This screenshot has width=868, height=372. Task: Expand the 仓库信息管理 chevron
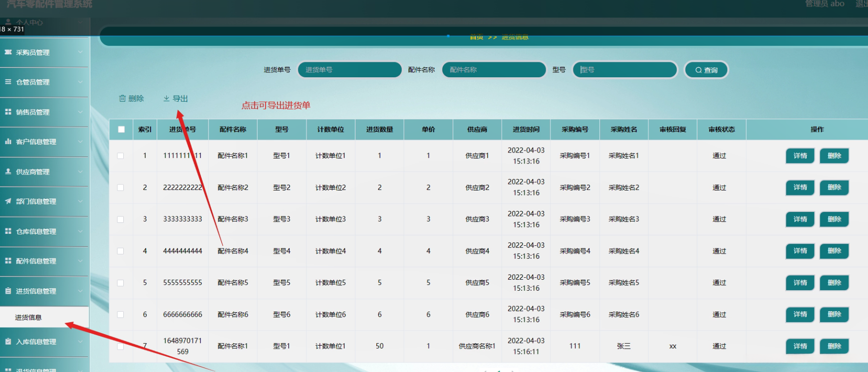point(80,231)
